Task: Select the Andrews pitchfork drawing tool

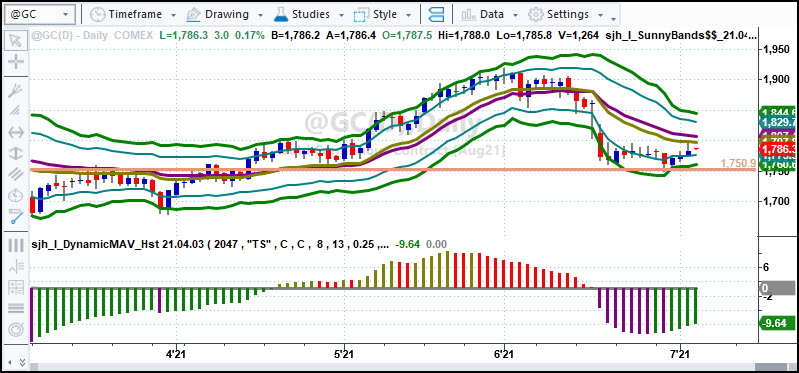Action: 16,90
